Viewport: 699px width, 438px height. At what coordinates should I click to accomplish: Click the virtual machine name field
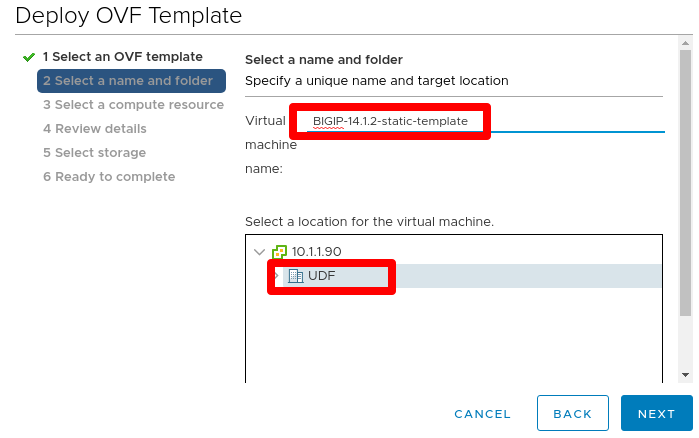click(x=486, y=121)
